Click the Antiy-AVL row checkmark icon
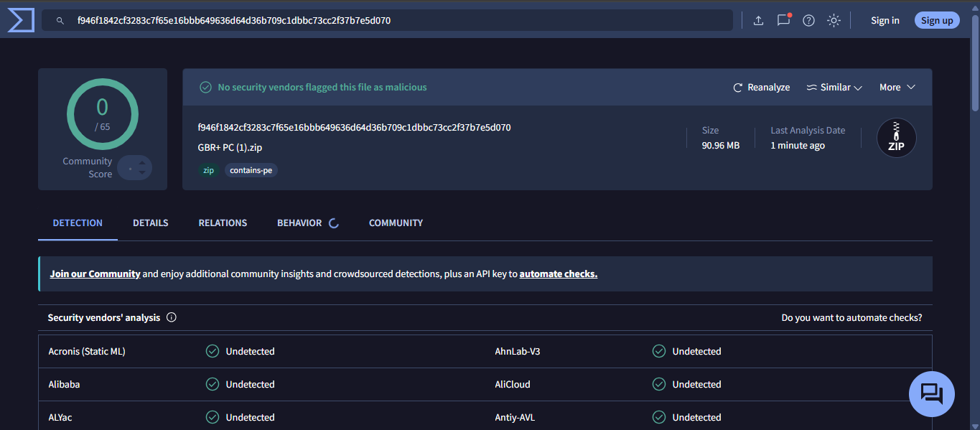The width and height of the screenshot is (980, 430). click(x=659, y=417)
